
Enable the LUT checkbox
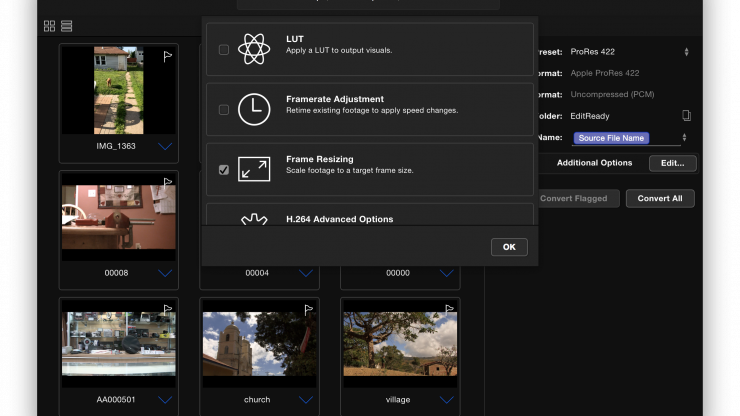tap(224, 50)
